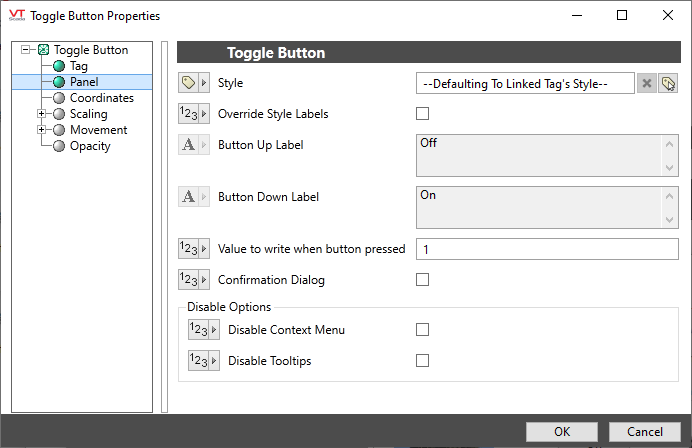Open the style tag browser icon
Image resolution: width=692 pixels, height=448 pixels.
(668, 83)
